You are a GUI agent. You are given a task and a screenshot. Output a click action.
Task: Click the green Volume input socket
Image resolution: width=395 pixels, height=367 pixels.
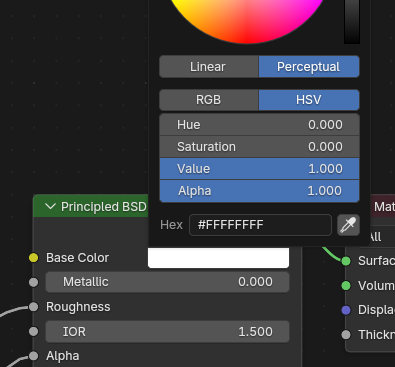point(346,286)
